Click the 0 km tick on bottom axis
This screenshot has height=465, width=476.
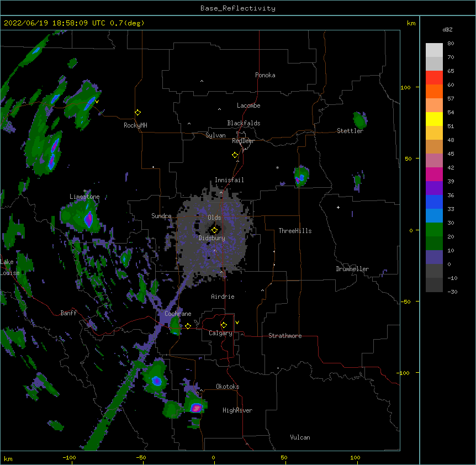pyautogui.click(x=213, y=457)
